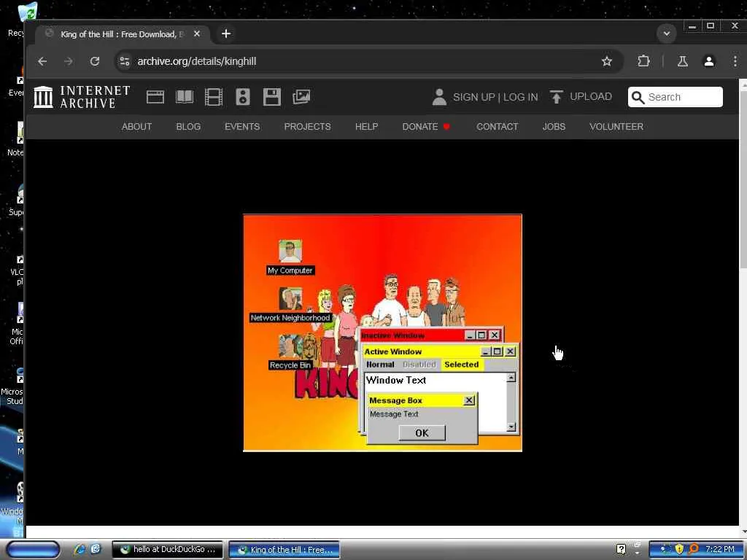The height and width of the screenshot is (560, 747).
Task: Open a new browser tab
Action: (226, 34)
